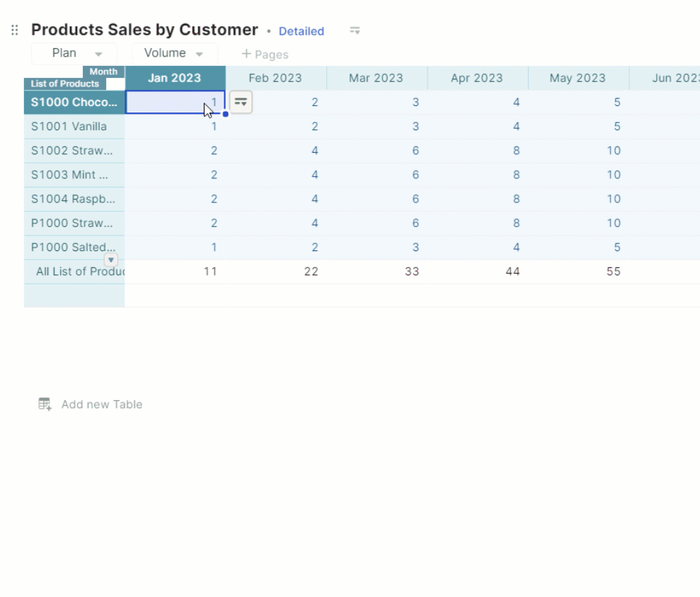Click the selected S1000 Jan 2023 cell

pos(175,102)
